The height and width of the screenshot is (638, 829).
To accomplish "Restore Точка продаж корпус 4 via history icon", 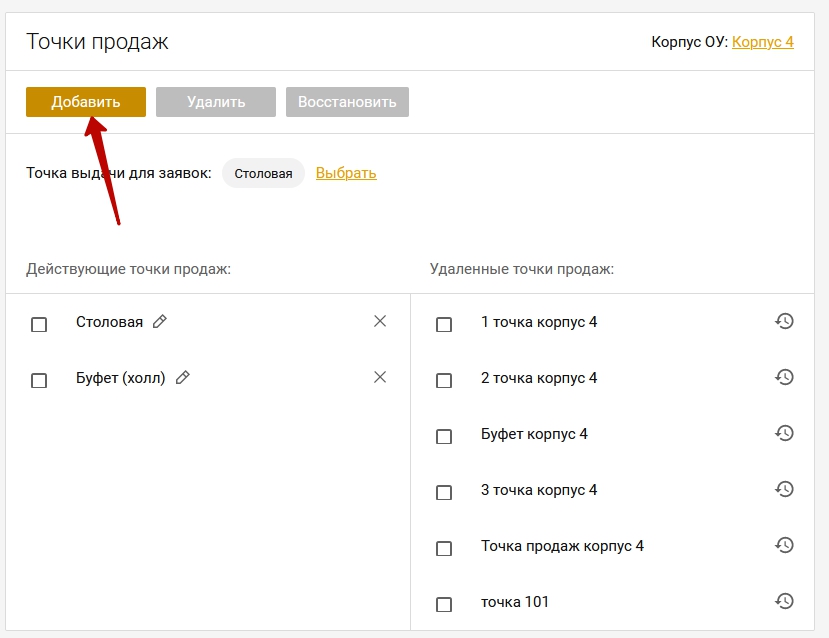I will click(x=785, y=545).
